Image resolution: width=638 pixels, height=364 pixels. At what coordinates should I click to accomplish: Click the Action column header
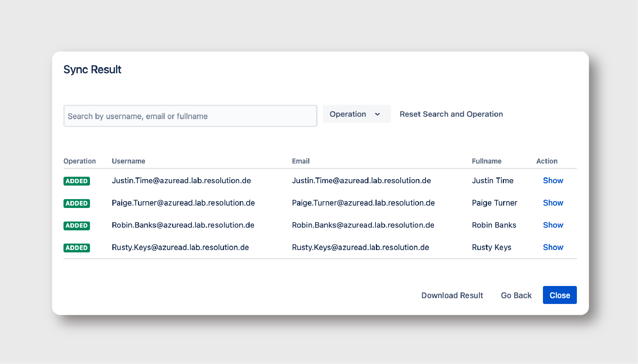[547, 161]
